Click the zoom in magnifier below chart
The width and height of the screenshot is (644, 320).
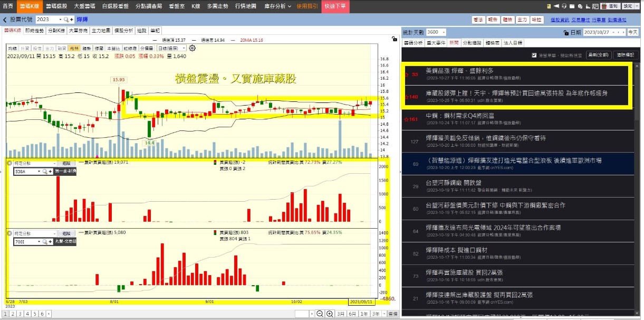330,314
